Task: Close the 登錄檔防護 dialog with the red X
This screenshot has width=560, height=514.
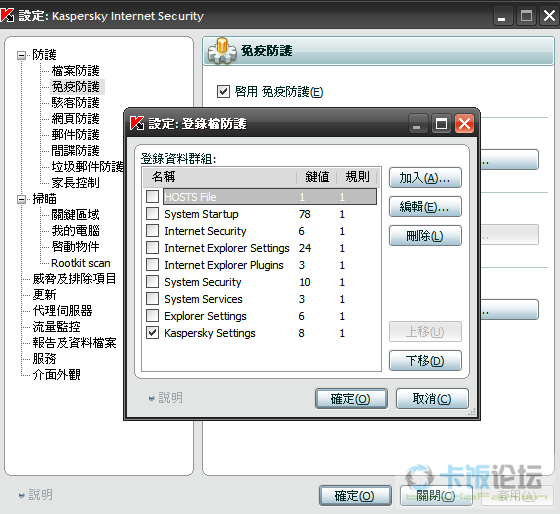Action: [x=464, y=124]
